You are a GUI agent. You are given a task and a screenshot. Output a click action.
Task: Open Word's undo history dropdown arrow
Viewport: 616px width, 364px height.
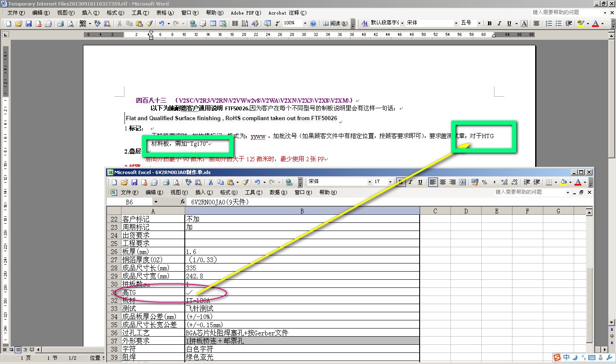(168, 24)
